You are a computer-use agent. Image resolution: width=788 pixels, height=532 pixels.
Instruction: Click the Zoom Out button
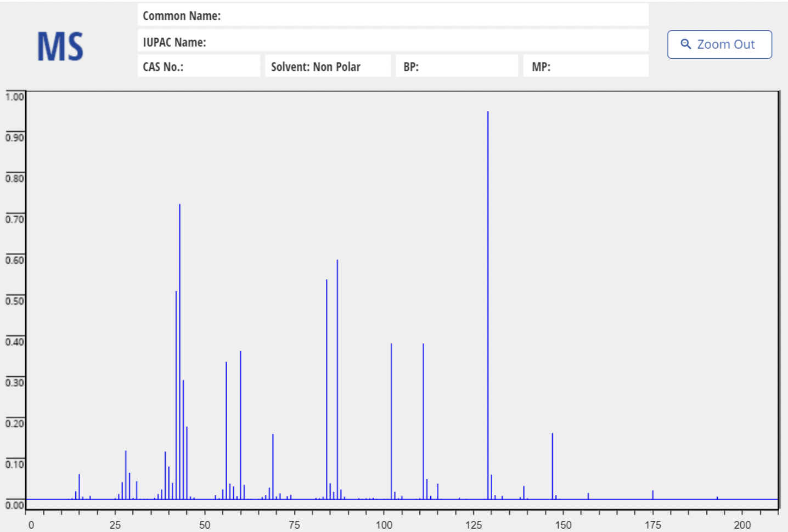pyautogui.click(x=719, y=44)
